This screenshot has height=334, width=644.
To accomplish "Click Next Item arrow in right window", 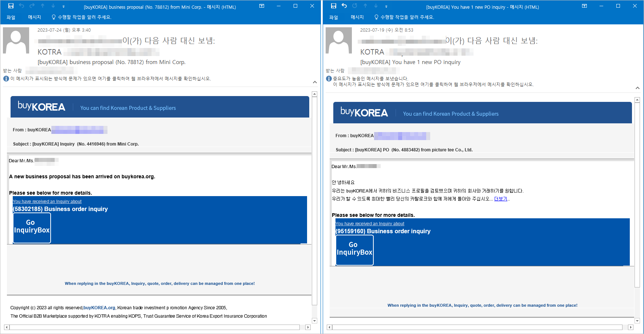I will pos(376,6).
